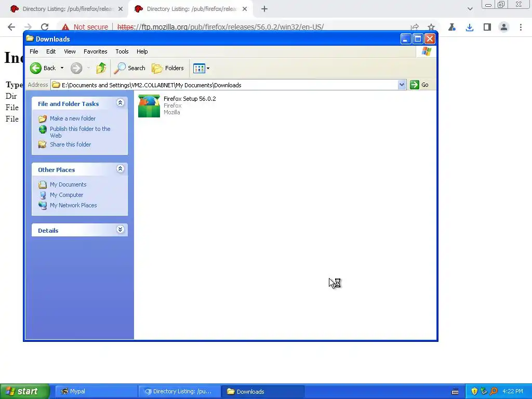Open the Edit menu
This screenshot has width=532, height=399.
(51, 51)
